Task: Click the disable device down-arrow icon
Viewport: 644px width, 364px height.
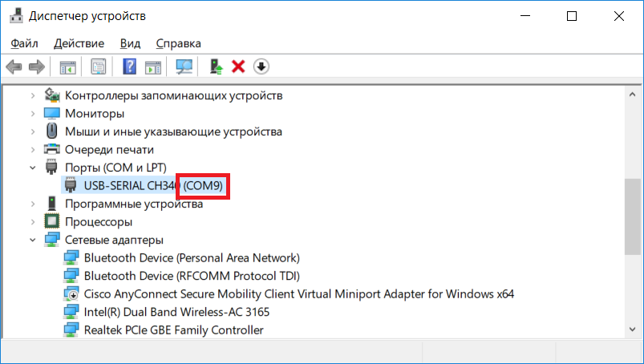Action: [x=261, y=67]
